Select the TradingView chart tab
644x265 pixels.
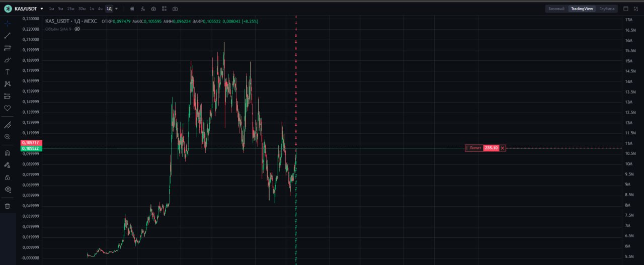(582, 9)
